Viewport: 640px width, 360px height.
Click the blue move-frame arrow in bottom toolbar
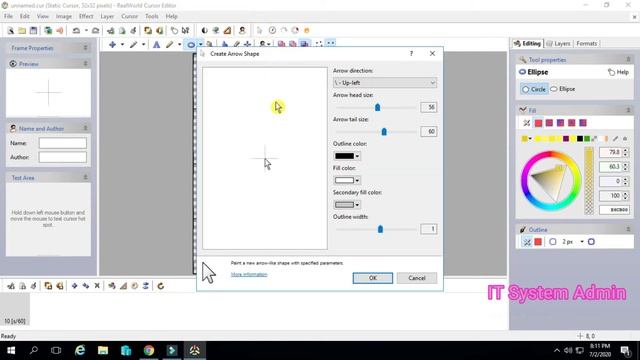tap(74, 286)
